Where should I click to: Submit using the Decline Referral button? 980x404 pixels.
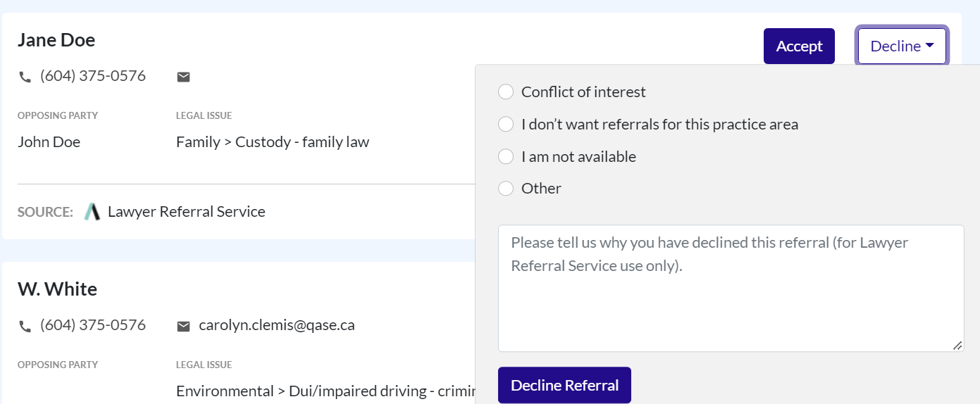(564, 385)
